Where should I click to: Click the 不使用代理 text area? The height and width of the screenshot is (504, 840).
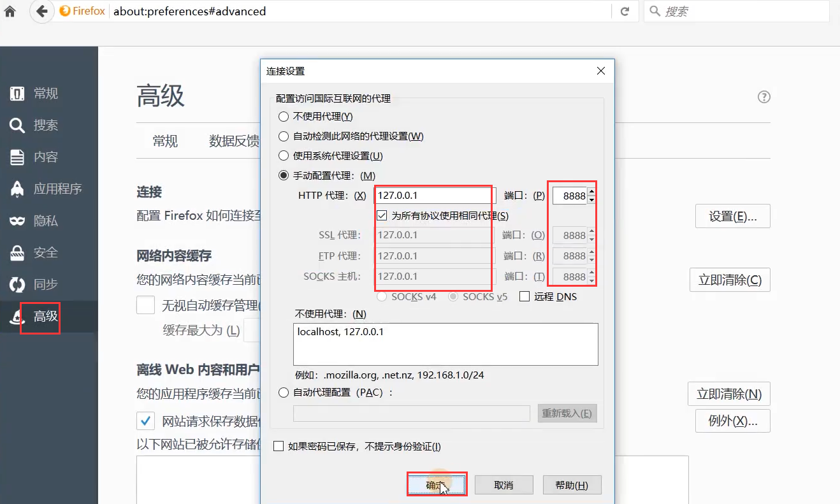[445, 344]
